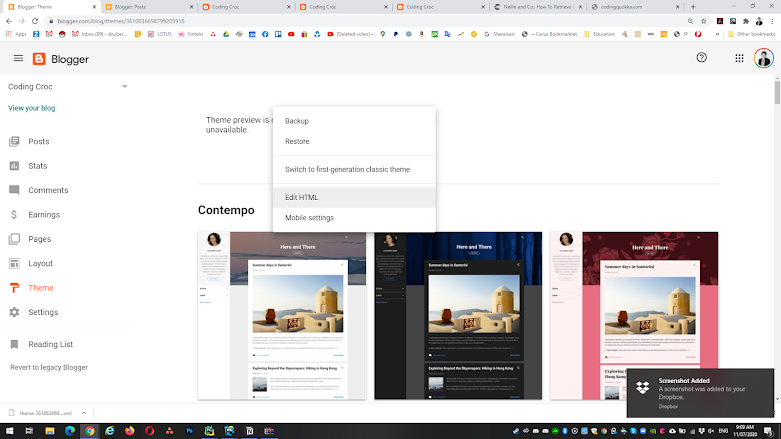Click View your blog link
Screen dimensions: 781x439
tap(31, 108)
